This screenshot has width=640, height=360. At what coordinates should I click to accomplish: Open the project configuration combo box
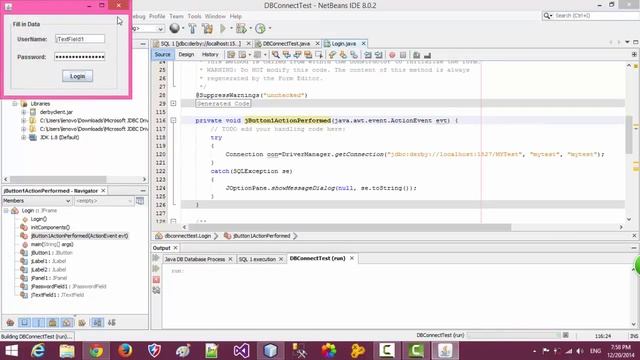pyautogui.click(x=147, y=28)
